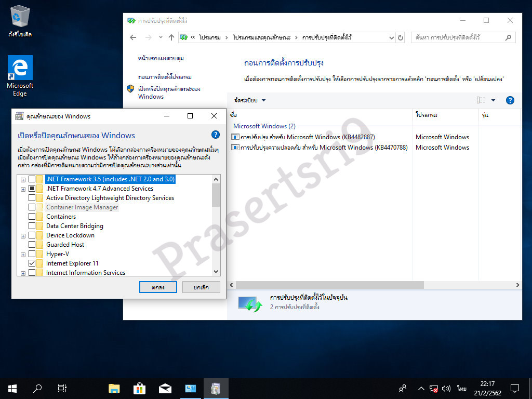The width and height of the screenshot is (532, 399).
Task: Click the ยกเลิก Cancel button
Action: (x=201, y=287)
